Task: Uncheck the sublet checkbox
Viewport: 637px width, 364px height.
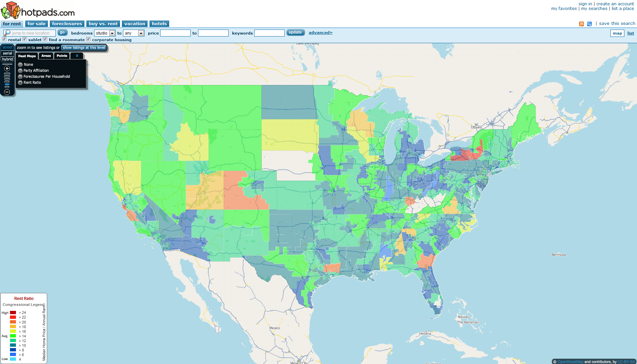Action: click(24, 39)
